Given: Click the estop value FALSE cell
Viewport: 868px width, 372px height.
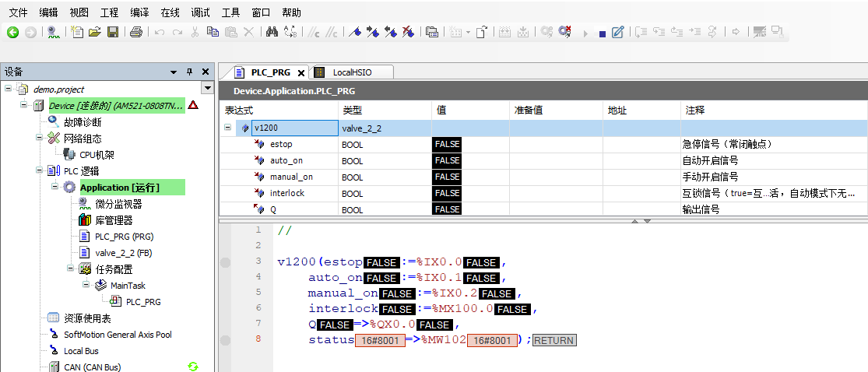Looking at the screenshot, I should coord(448,144).
